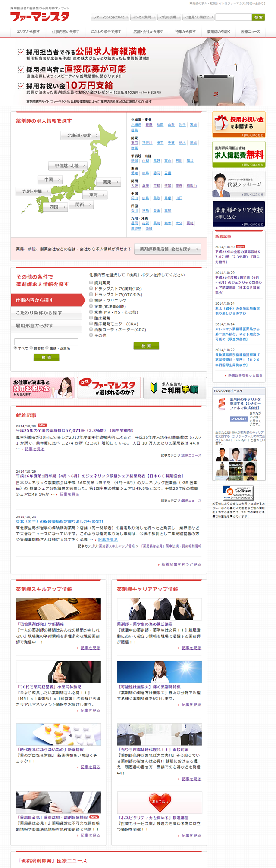Click the Synergy Pharma Facebook logo icon
This screenshot has height=868, width=276.
click(x=221, y=404)
